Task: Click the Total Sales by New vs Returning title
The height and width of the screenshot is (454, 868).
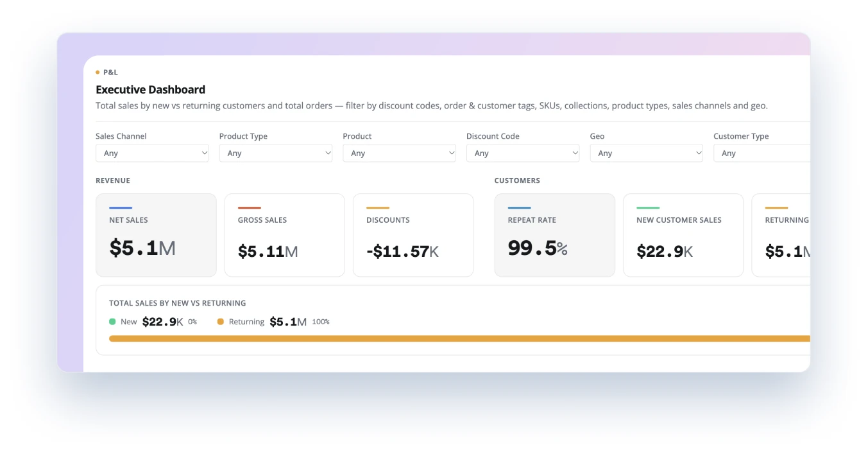Action: click(178, 303)
